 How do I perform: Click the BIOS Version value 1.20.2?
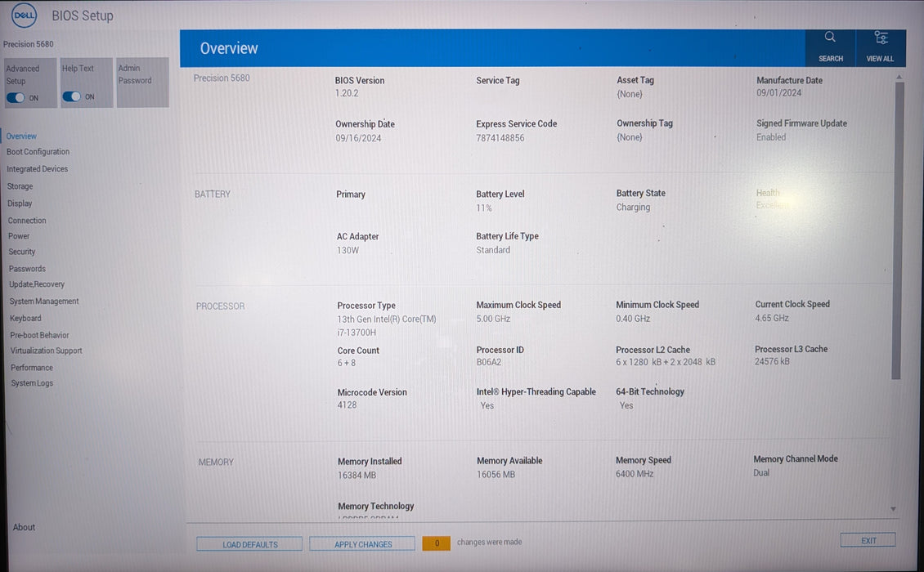pos(347,93)
